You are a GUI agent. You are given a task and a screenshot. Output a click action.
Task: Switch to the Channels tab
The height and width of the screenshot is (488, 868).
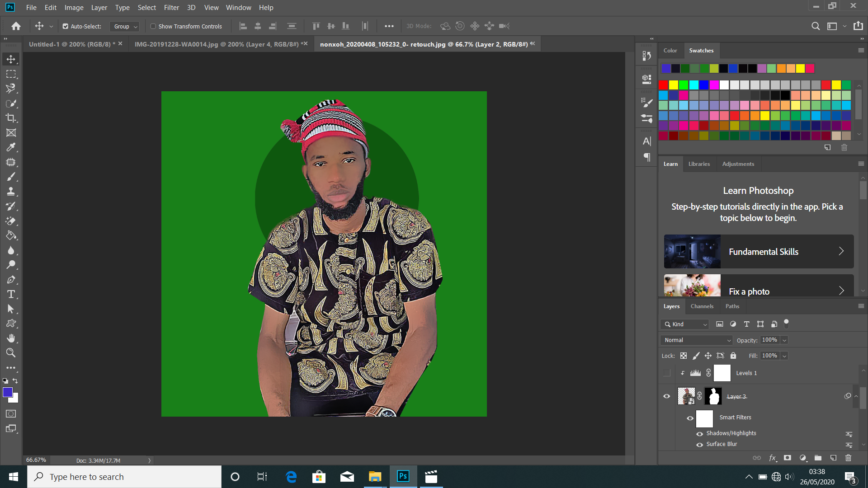(702, 306)
